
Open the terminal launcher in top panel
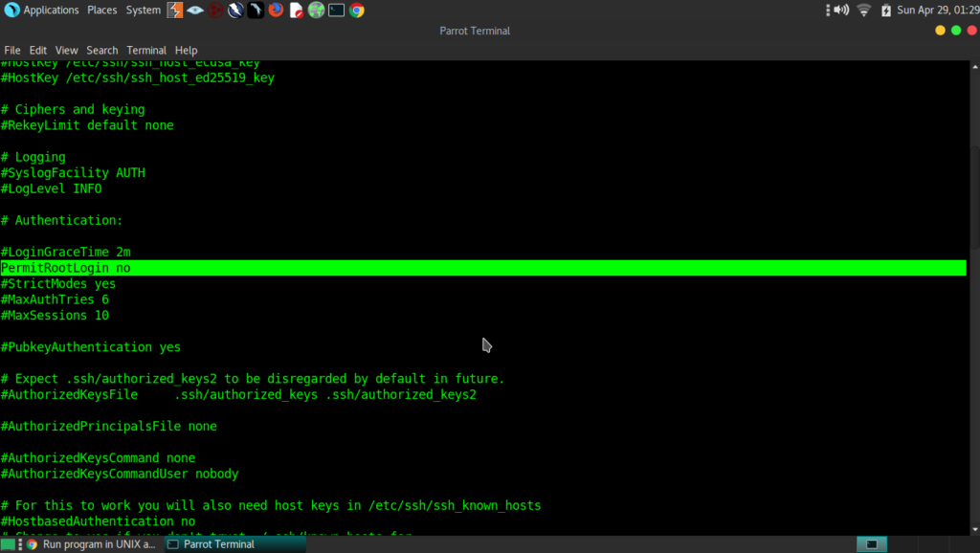pyautogui.click(x=337, y=11)
